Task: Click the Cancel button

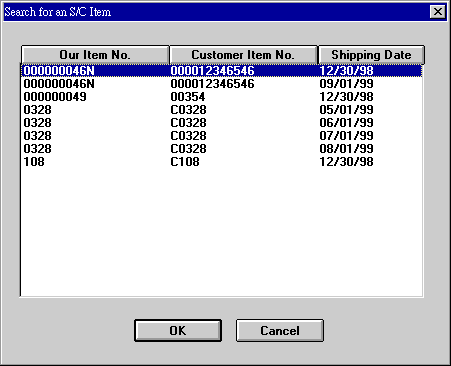Action: pos(280,330)
